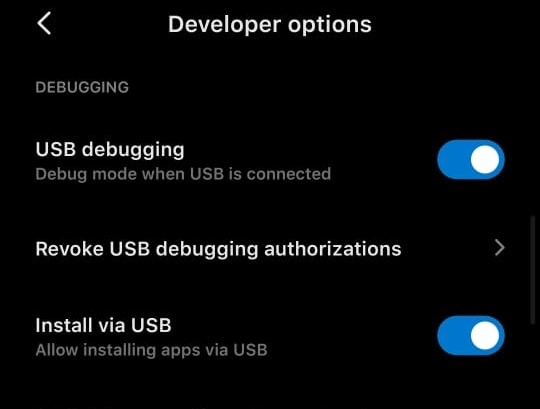Click the 'Allow installing apps via USB' description
Screen dimensions: 540x409
(x=152, y=350)
